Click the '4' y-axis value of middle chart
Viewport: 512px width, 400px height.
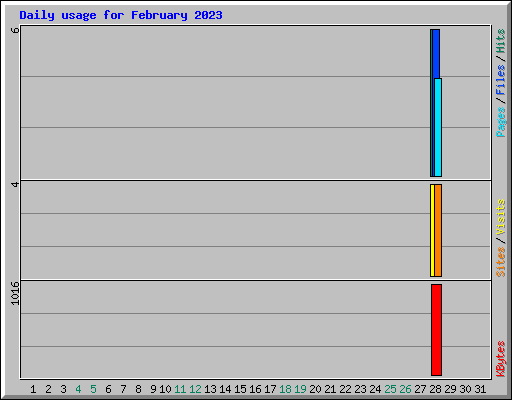pos(15,184)
